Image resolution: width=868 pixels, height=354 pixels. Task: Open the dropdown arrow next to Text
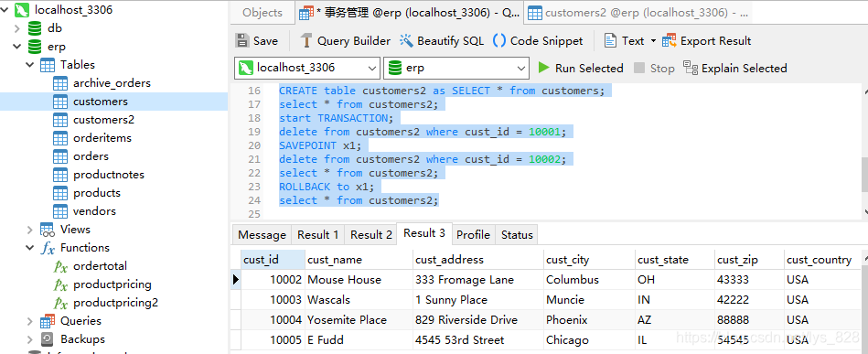click(x=653, y=41)
